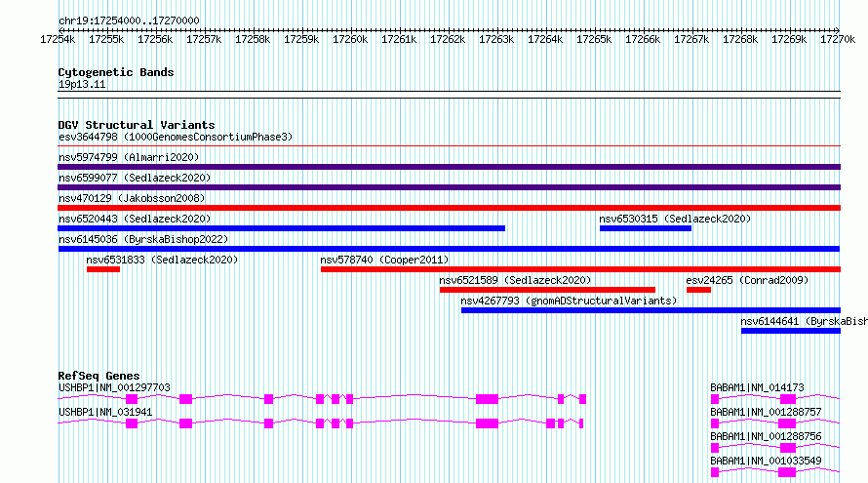Select the 17256k ruler tick label

155,39
